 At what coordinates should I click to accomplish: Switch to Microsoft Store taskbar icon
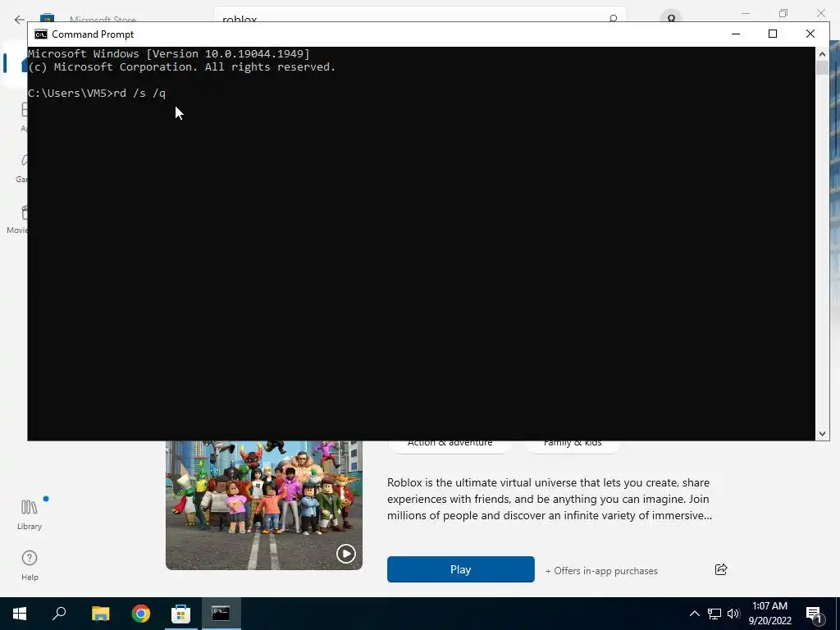[x=180, y=614]
